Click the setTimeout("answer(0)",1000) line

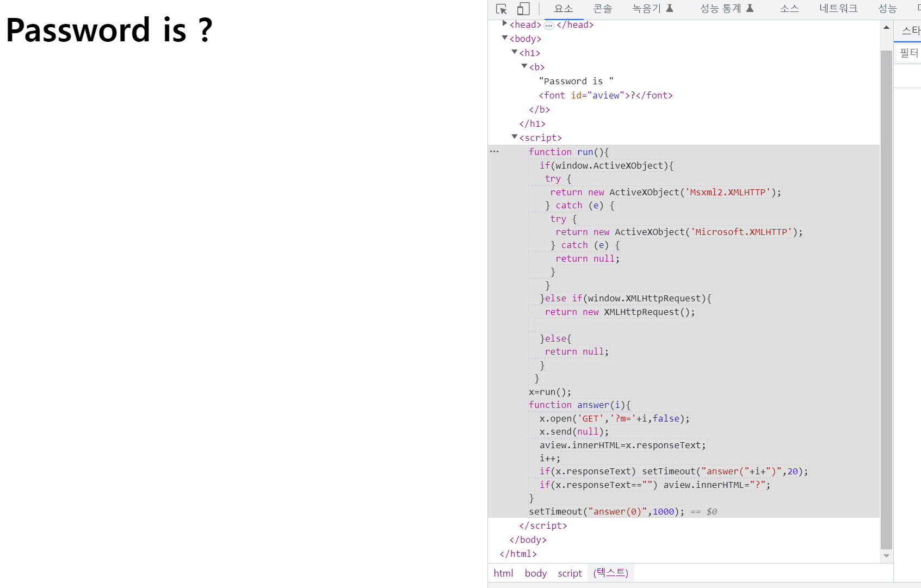click(x=607, y=511)
